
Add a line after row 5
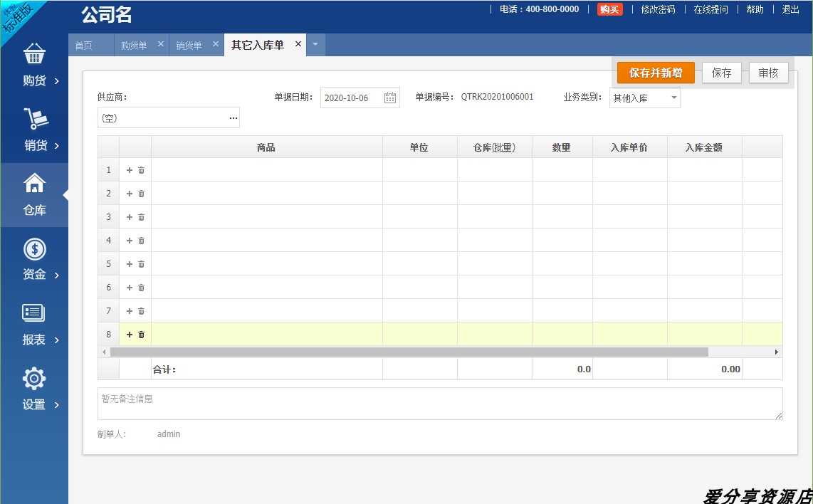point(130,264)
